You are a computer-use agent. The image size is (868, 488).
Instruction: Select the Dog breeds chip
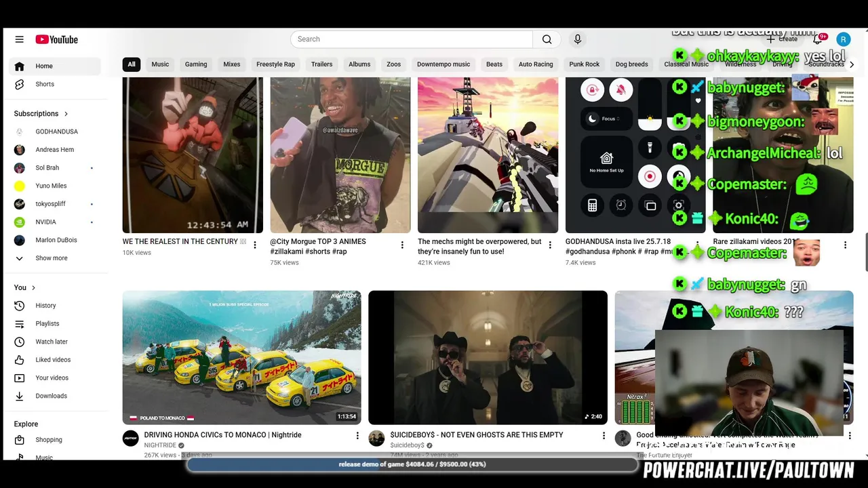pyautogui.click(x=632, y=64)
